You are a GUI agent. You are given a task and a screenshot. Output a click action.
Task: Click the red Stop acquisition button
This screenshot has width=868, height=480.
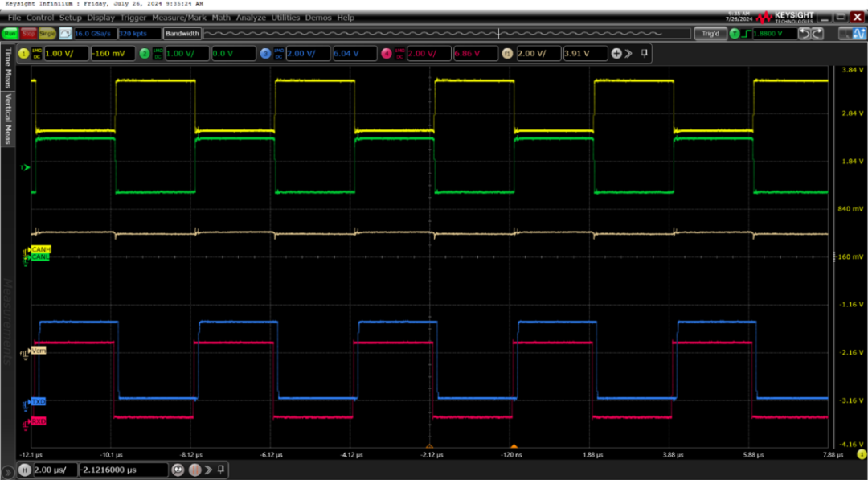coord(29,34)
